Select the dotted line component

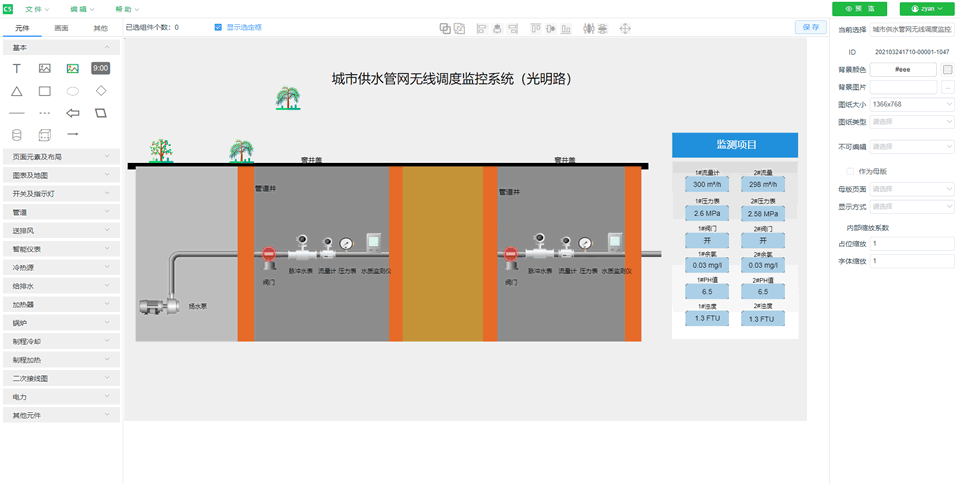click(x=45, y=113)
